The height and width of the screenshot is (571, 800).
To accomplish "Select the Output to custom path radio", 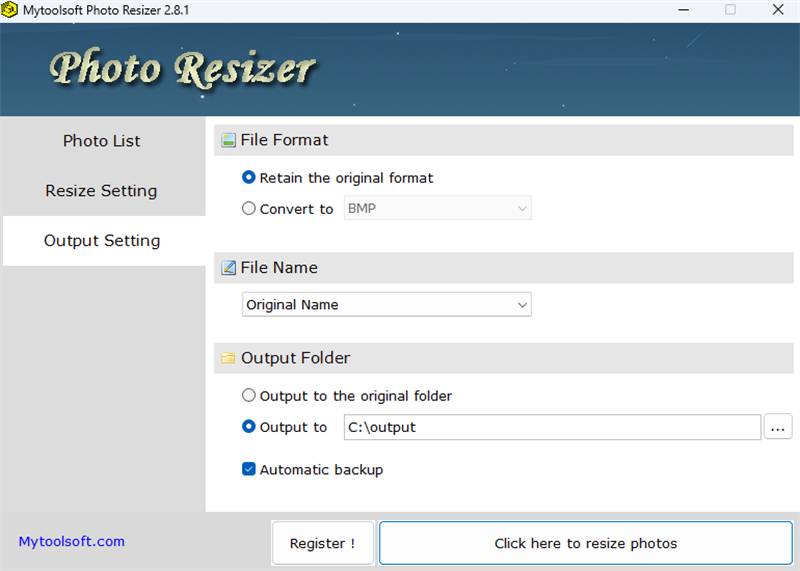I will 248,427.
